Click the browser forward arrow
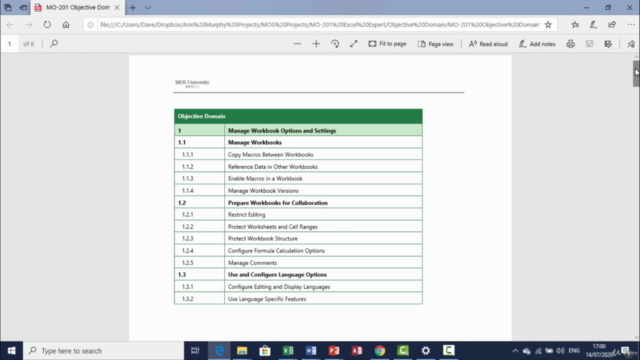This screenshot has height=360, width=640. coord(29,24)
